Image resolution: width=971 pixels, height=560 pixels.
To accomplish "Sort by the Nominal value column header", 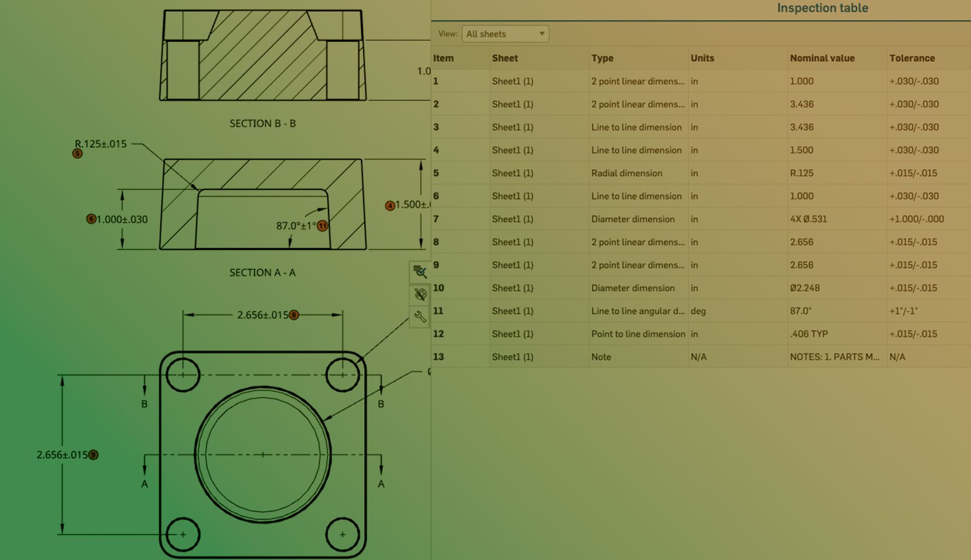I will click(822, 58).
